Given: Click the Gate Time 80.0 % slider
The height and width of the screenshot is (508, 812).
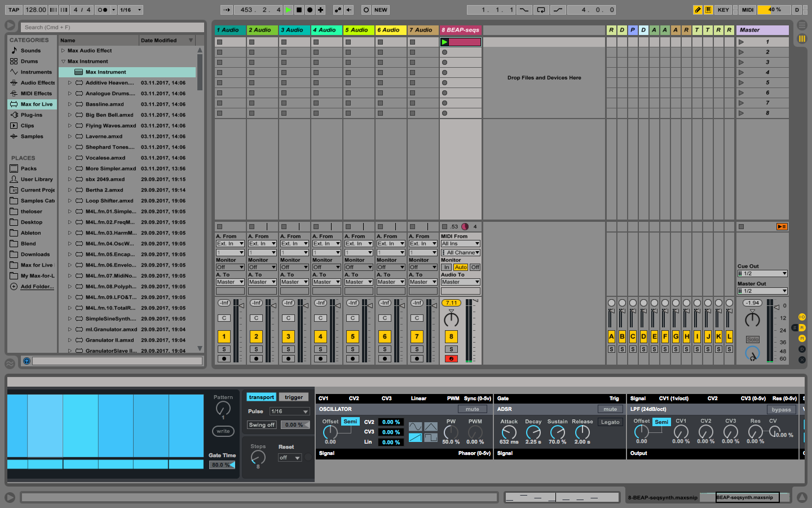Looking at the screenshot, I should tap(222, 465).
